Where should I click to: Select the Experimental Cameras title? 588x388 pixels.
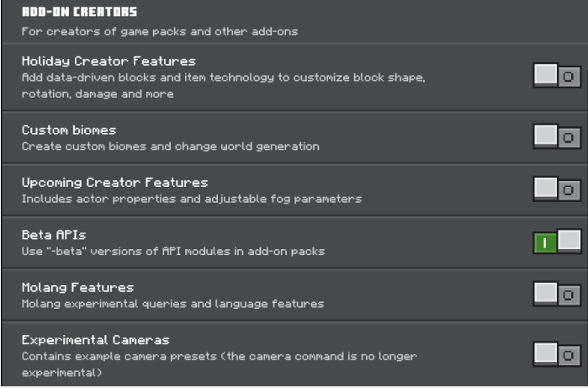96,340
